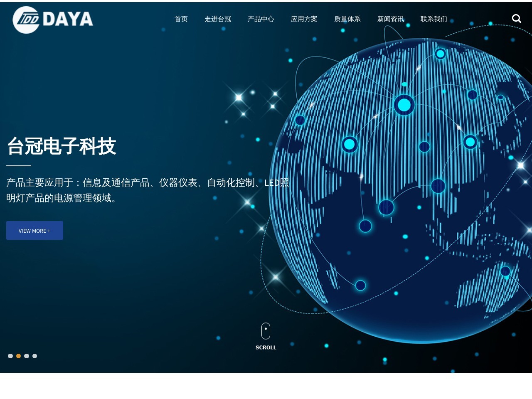Jump to the fourth banner slide
532x399 pixels.
(34, 356)
